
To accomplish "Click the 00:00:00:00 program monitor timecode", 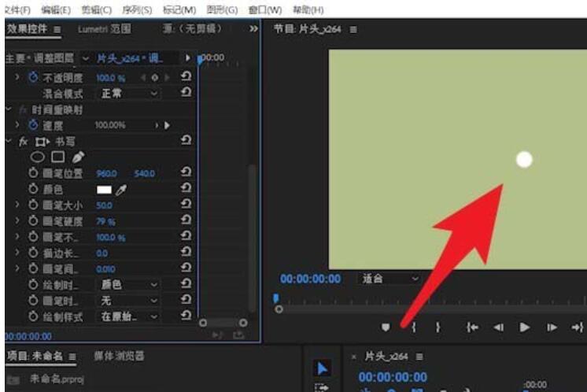I will coord(310,279).
